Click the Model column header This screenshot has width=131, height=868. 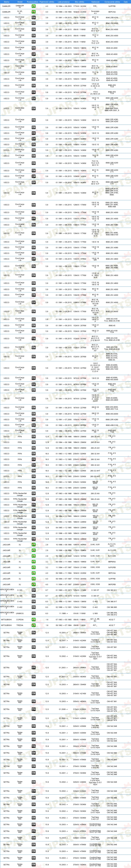point(20,2)
